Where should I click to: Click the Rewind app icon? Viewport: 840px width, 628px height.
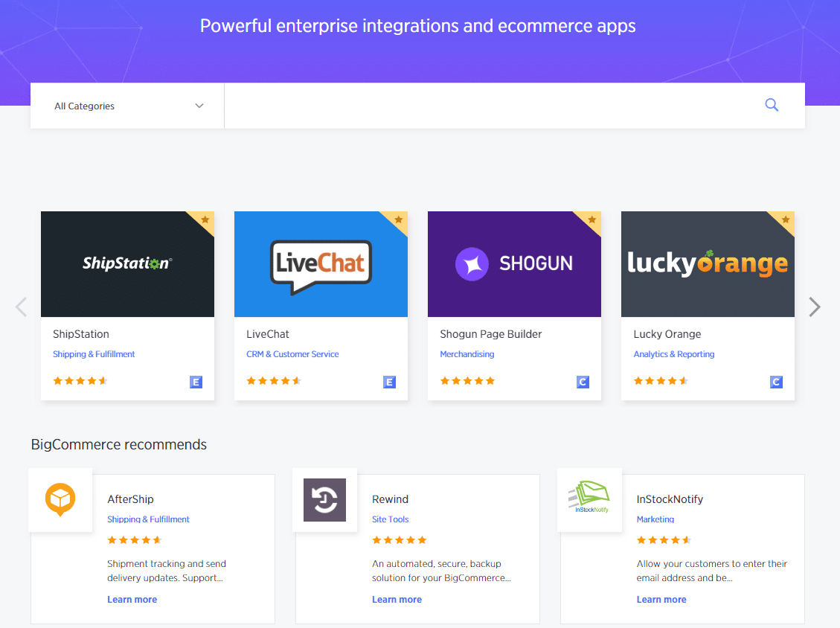coord(324,500)
